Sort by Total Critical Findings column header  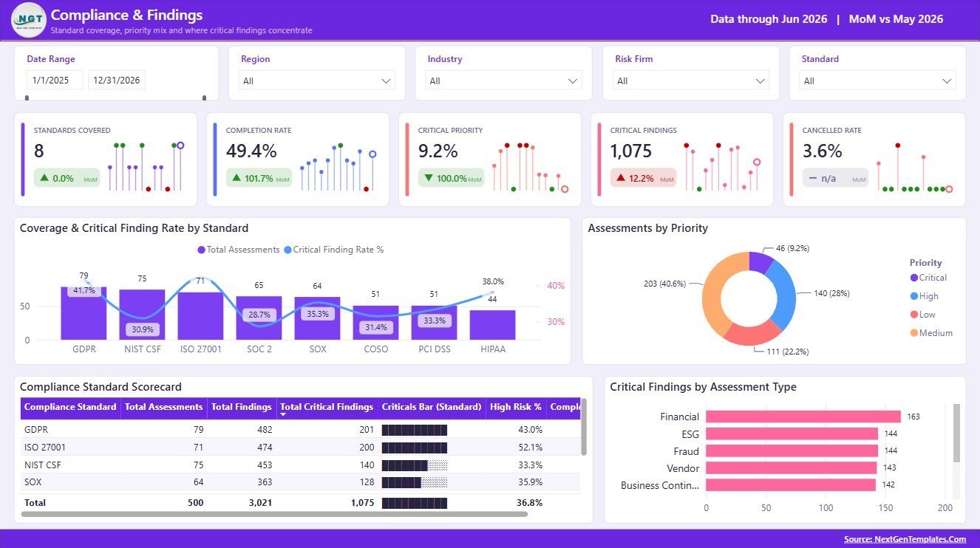tap(327, 407)
